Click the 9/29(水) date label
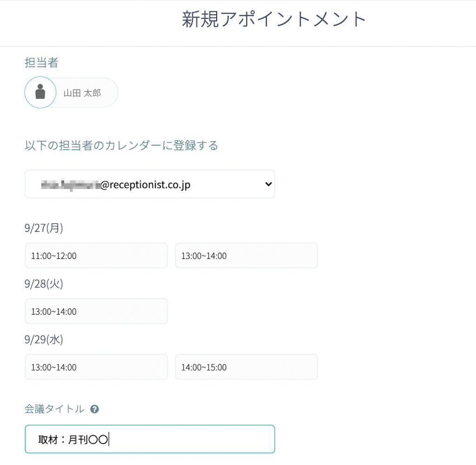Screen dimensions: 476x465 [x=44, y=340]
